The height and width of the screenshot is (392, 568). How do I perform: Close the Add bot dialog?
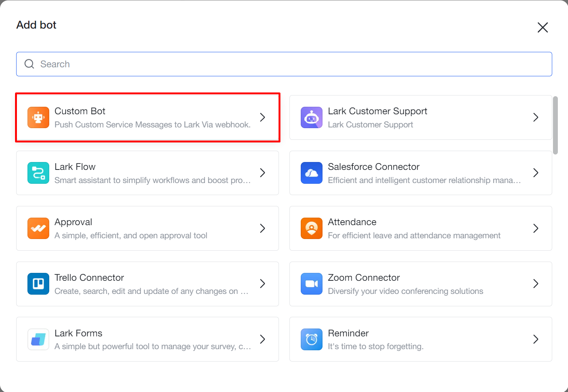click(x=542, y=27)
